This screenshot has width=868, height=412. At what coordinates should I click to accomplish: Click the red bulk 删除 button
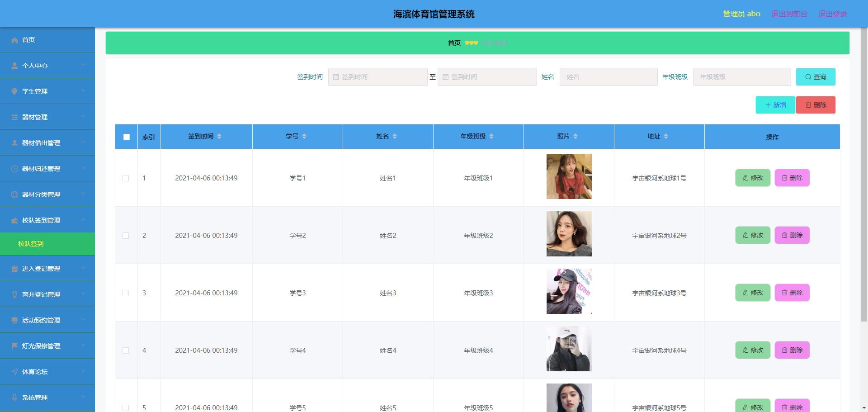pos(816,105)
